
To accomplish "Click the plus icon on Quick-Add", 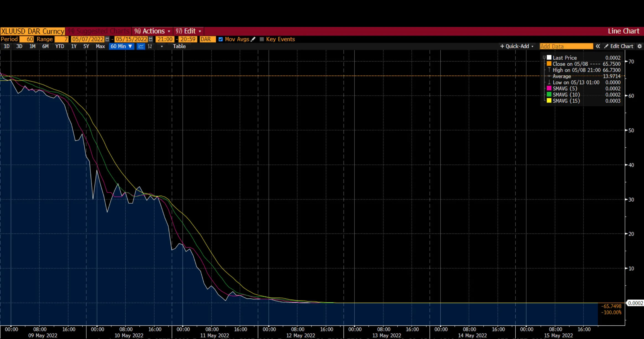I will [503, 46].
